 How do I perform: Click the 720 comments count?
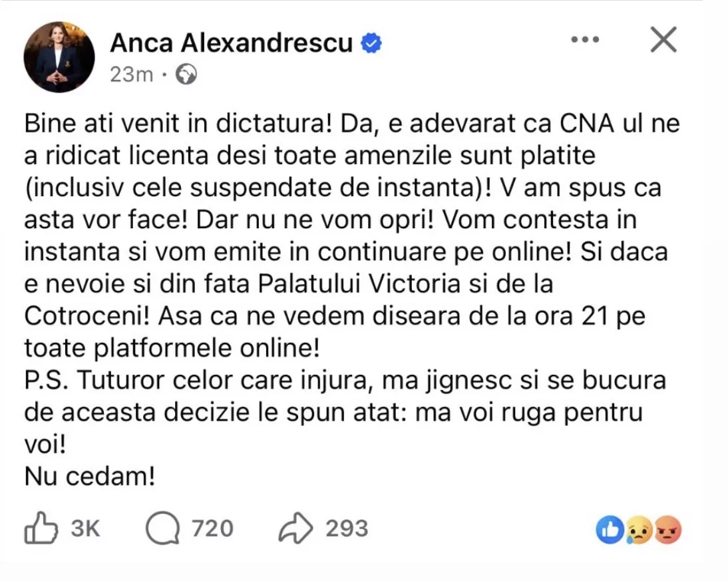213,529
